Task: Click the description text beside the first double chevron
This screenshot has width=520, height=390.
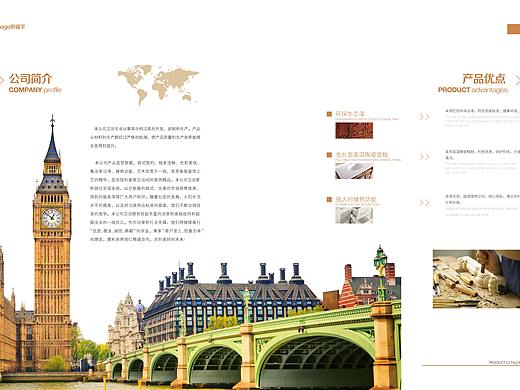Action: (x=482, y=118)
